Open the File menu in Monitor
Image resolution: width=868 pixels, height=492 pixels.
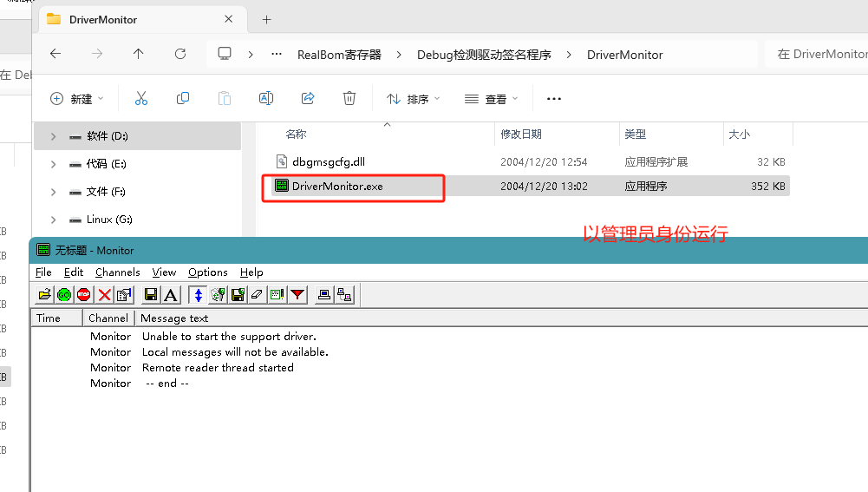pos(43,272)
